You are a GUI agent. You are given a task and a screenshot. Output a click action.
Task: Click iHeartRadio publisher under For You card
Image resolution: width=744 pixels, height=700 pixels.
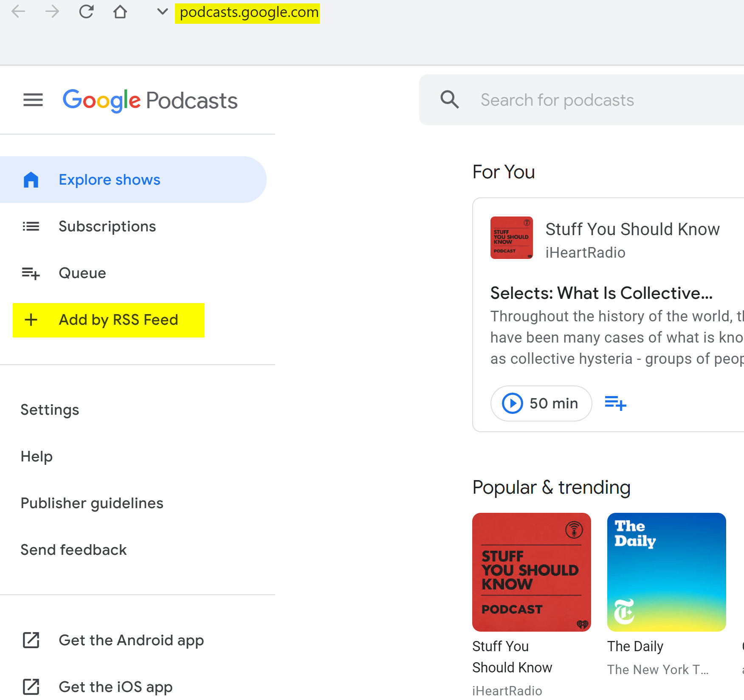point(586,253)
